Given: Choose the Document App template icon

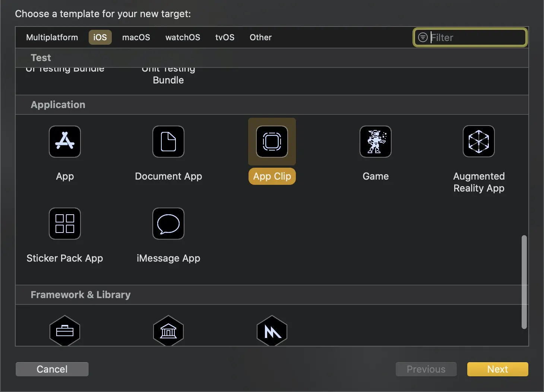Looking at the screenshot, I should (168, 142).
